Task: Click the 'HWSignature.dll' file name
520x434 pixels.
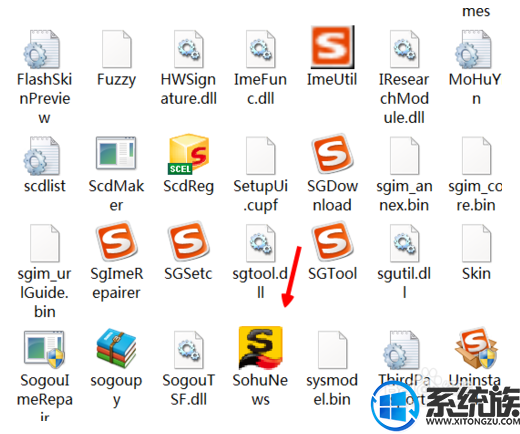Action: 188,89
